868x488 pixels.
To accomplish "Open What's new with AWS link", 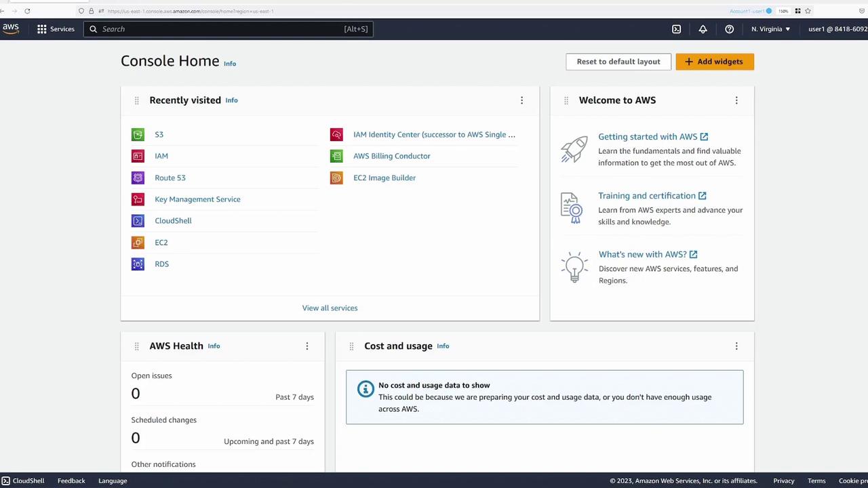I will tap(648, 255).
